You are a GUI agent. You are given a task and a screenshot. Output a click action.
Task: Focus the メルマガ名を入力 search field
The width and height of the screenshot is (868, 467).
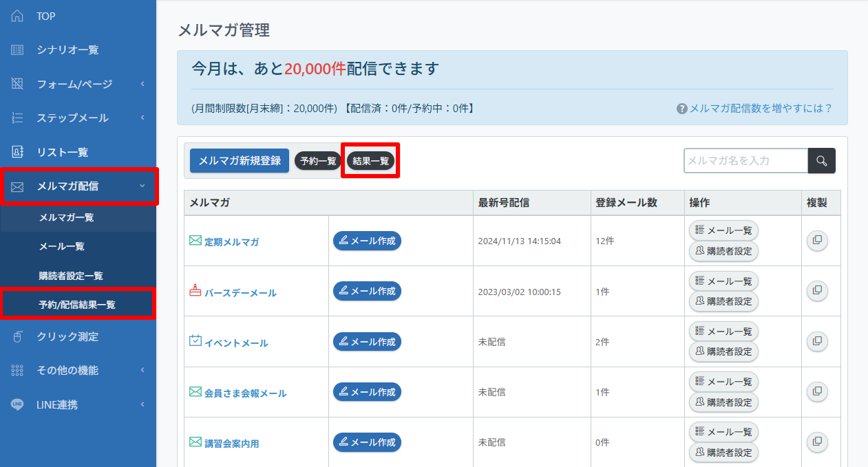[745, 161]
